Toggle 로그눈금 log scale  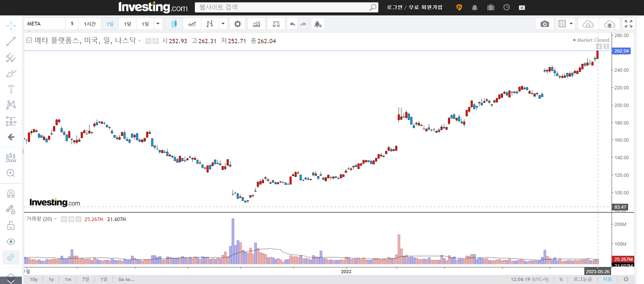(583, 279)
